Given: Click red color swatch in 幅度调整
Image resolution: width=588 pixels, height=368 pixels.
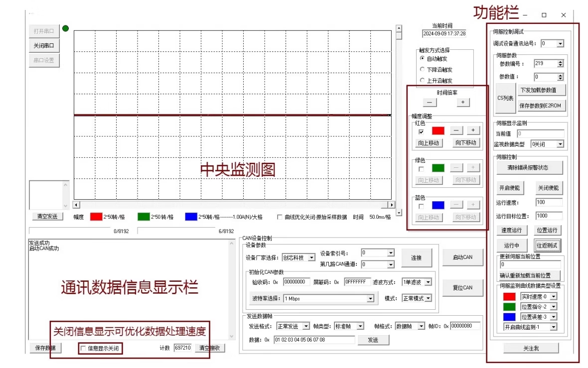Looking at the screenshot, I should pos(438,130).
